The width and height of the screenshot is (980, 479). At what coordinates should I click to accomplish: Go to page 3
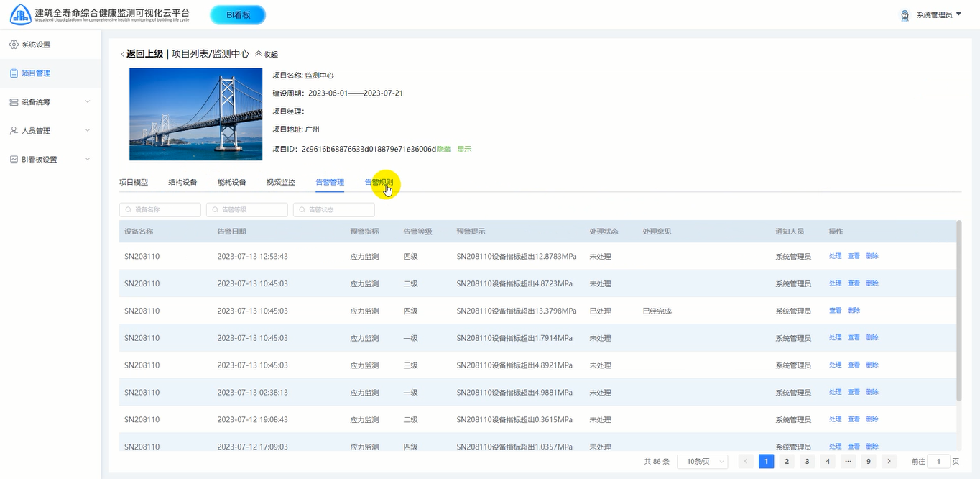(808, 462)
